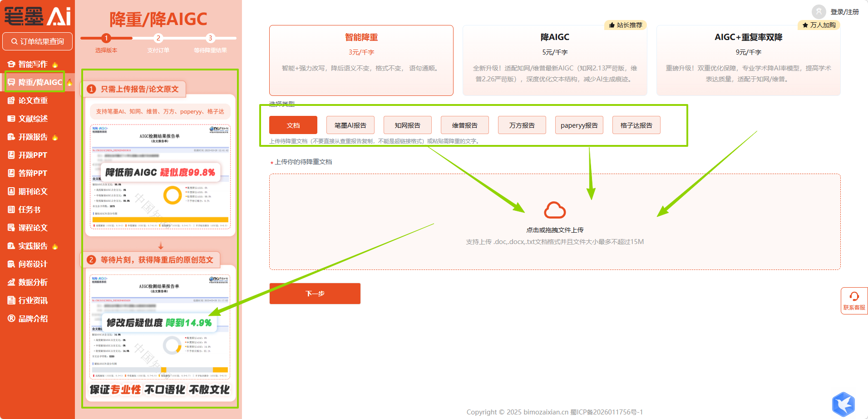Click the 修改后疑似度 report thumbnail
868x419 pixels.
(x=160, y=327)
